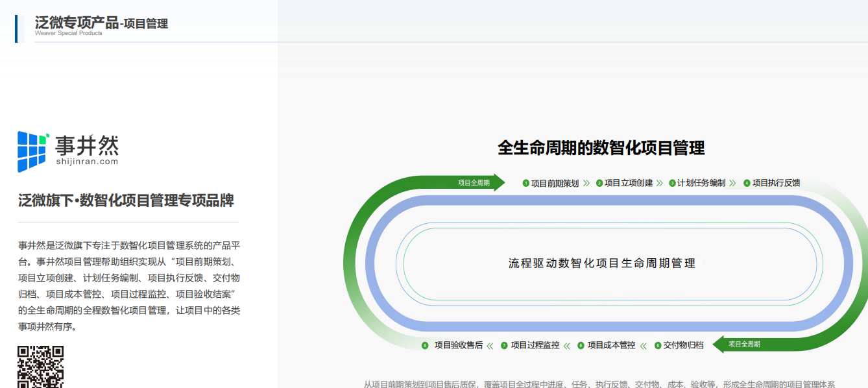The image size is (868, 388).
Task: Click the chevron arrows before 交付物归档
Action: pyautogui.click(x=643, y=346)
